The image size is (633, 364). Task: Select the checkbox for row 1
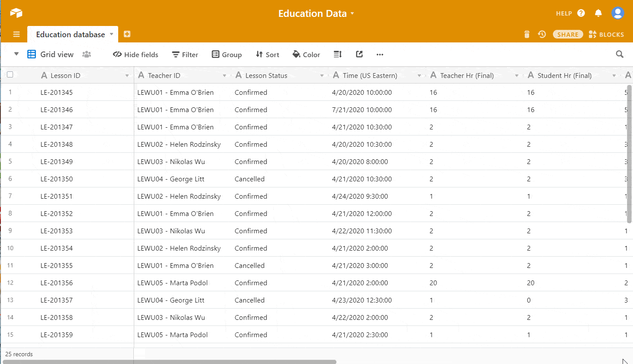click(x=10, y=92)
